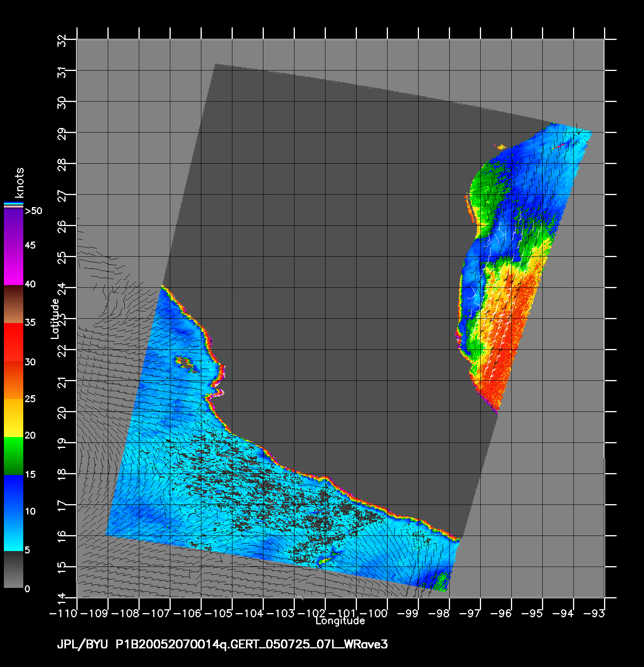Click the "15" legend label beside color bar
Viewport: 644px width, 667px height.
pos(30,474)
